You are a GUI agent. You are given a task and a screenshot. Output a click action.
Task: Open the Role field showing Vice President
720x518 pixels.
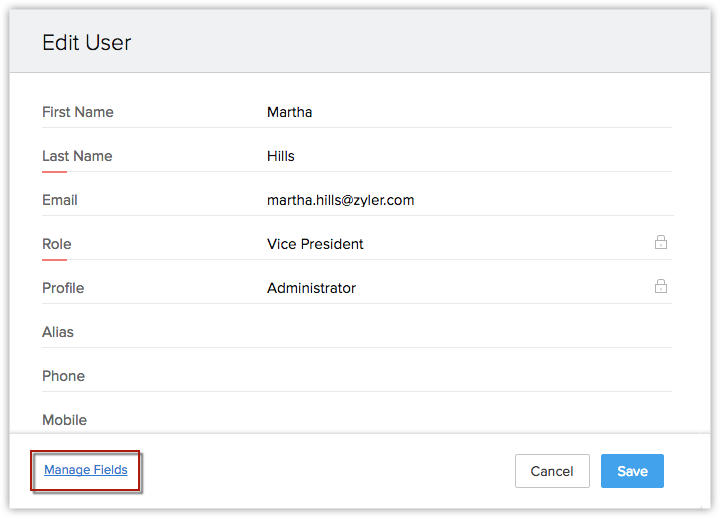450,244
